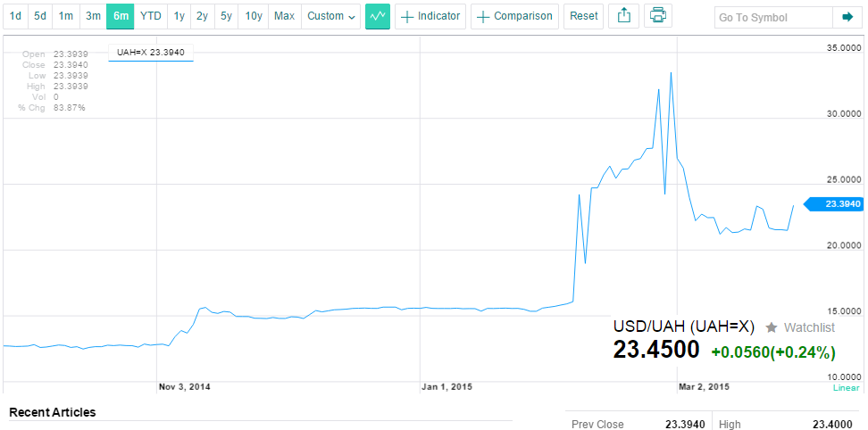Screen dimensions: 868x430
Task: Switch chart to 3m range
Action: click(x=93, y=16)
